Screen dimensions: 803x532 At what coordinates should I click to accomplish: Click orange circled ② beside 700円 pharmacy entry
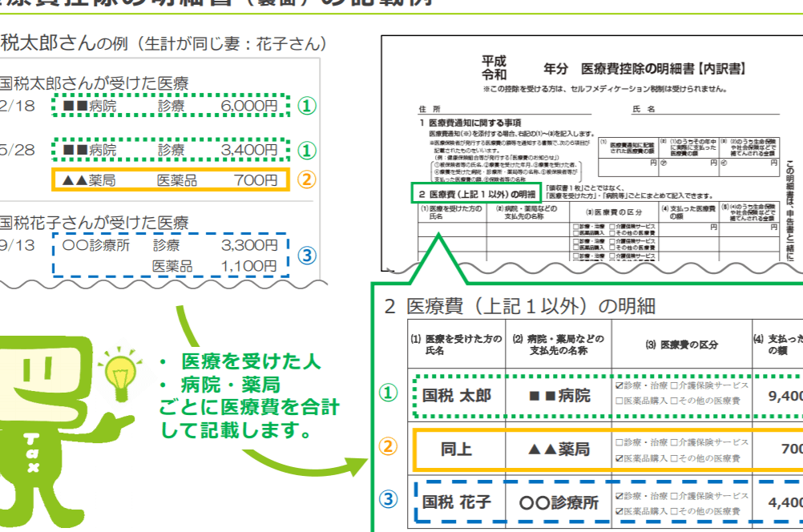pyautogui.click(x=306, y=179)
